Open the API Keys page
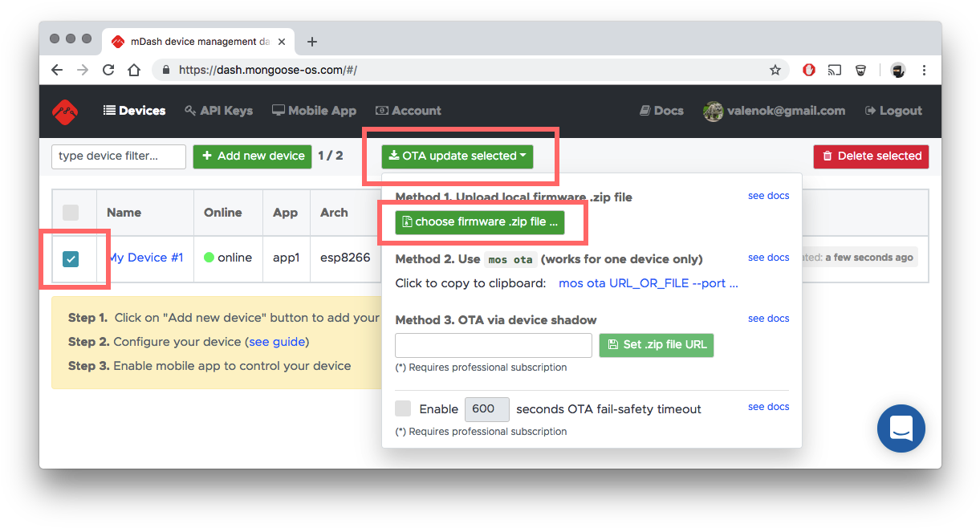 [218, 111]
